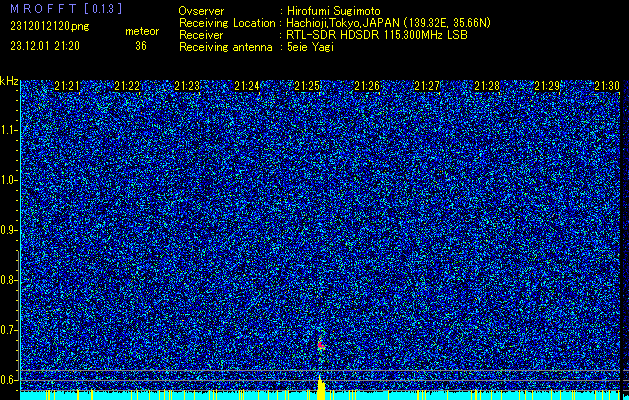Click the meteor count label
The image size is (629, 400).
point(142,32)
